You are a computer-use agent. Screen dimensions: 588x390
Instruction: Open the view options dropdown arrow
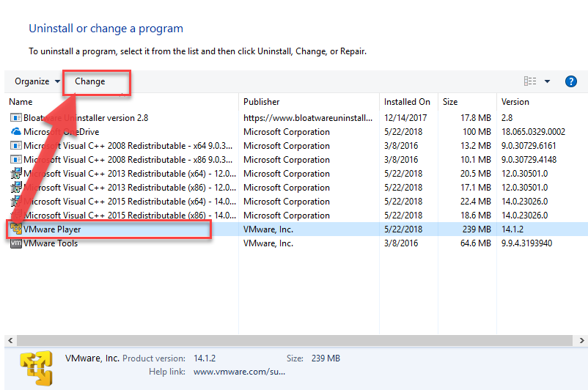tap(547, 81)
